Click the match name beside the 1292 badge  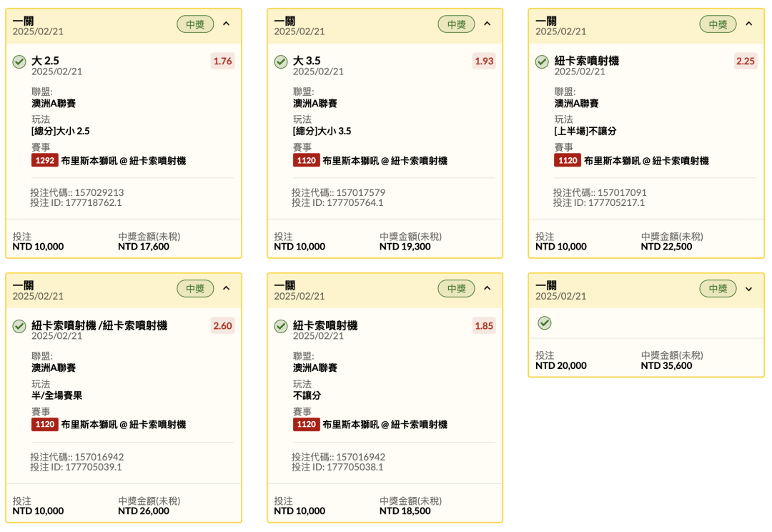[124, 161]
